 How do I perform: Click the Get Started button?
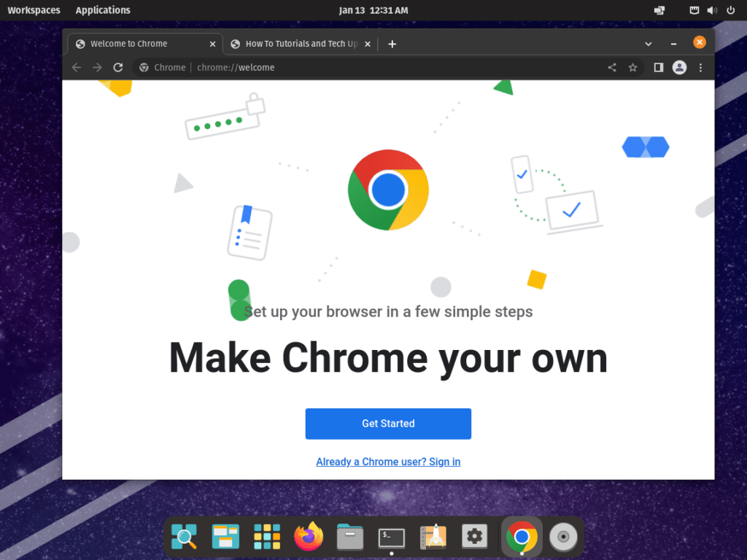pyautogui.click(x=388, y=424)
